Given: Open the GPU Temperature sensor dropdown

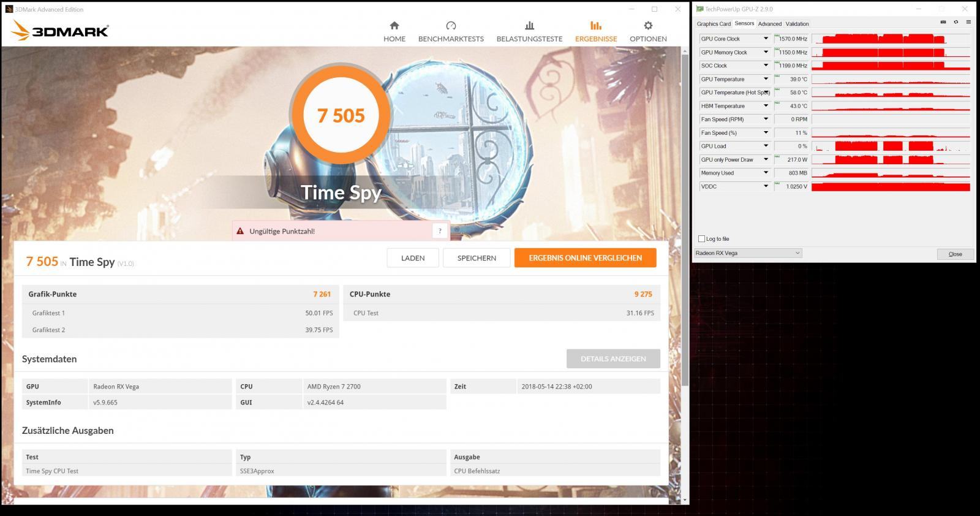Looking at the screenshot, I should point(766,79).
